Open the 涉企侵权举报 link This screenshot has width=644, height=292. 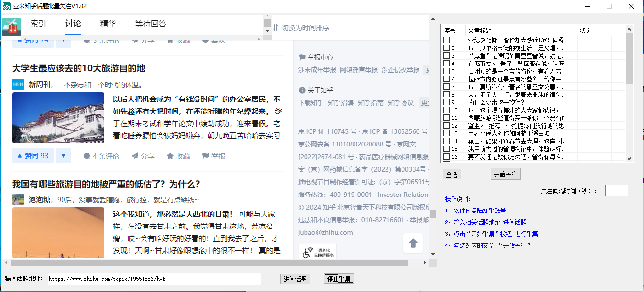pos(401,70)
